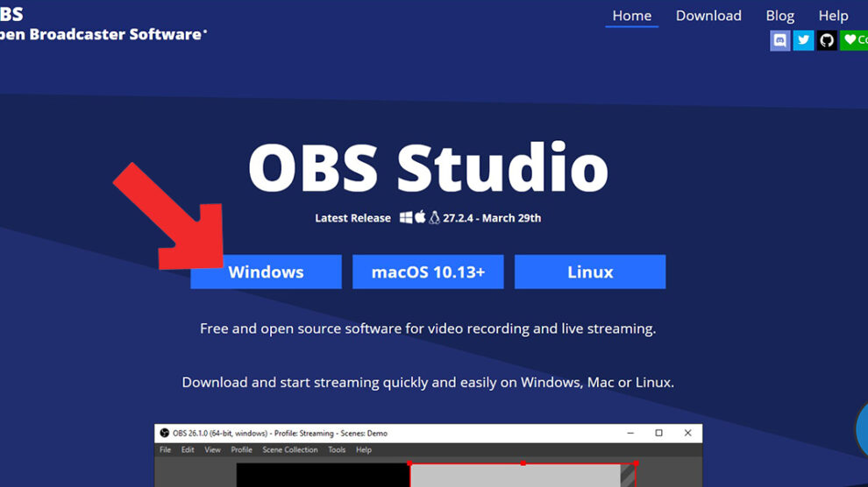Minimize the OBS 26.1.0 screenshot window
Screen dimensions: 868x487
click(630, 433)
